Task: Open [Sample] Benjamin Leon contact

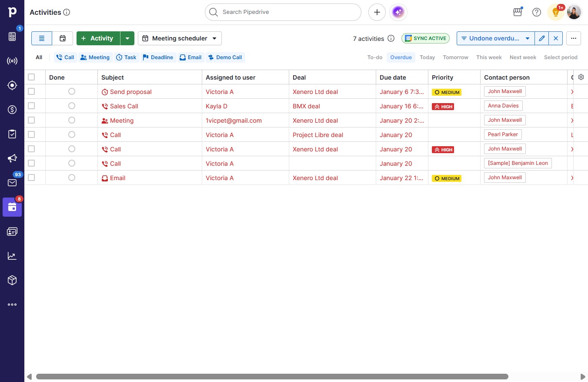Action: (518, 163)
